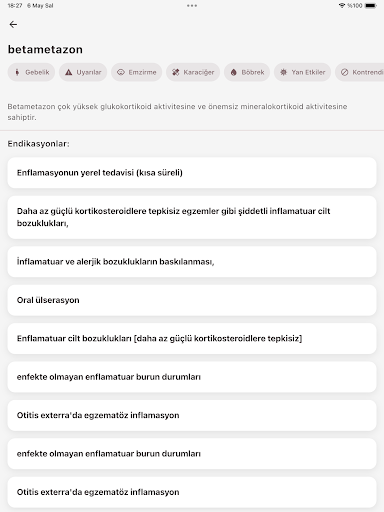Select the Gebelik chip

click(x=31, y=72)
